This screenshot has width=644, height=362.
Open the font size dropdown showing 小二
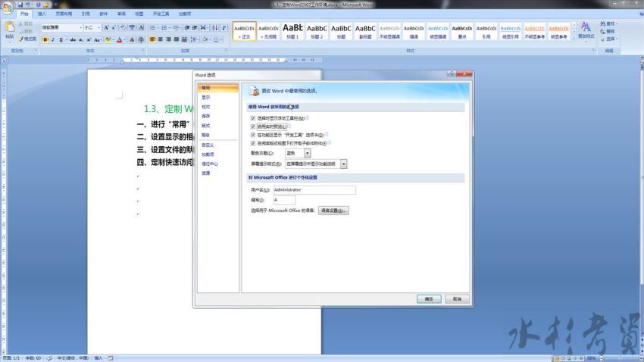pyautogui.click(x=99, y=27)
